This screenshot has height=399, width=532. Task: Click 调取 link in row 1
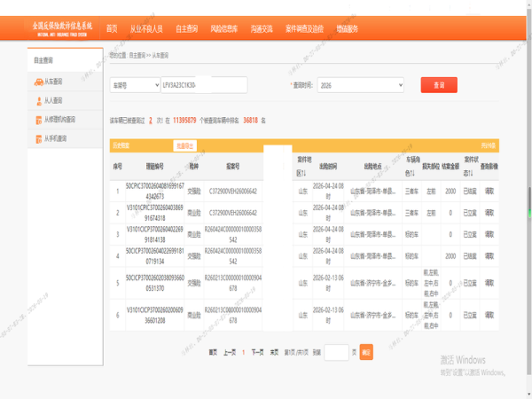(x=489, y=192)
